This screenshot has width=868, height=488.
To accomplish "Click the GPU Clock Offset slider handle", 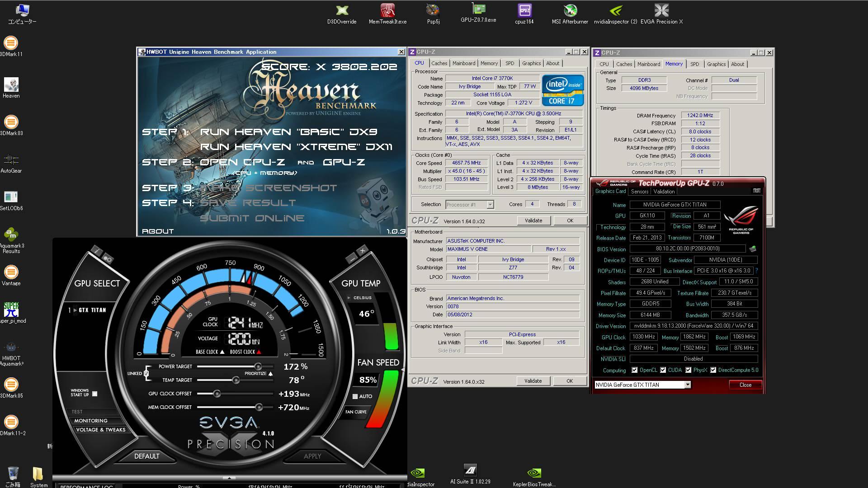I will pos(217,394).
